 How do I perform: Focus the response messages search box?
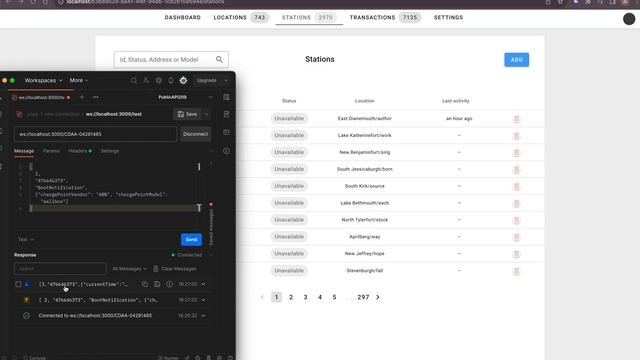pos(60,269)
